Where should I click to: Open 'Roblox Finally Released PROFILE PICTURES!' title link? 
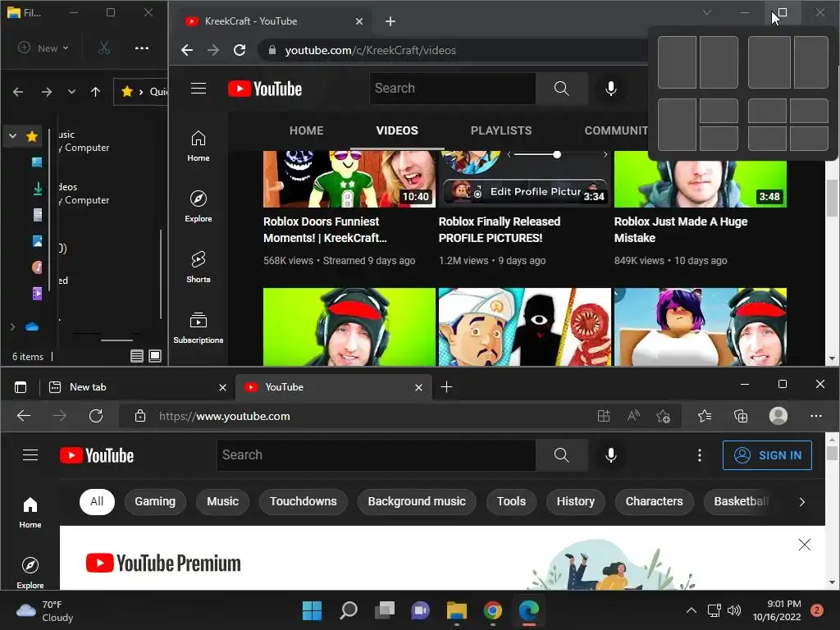(500, 230)
